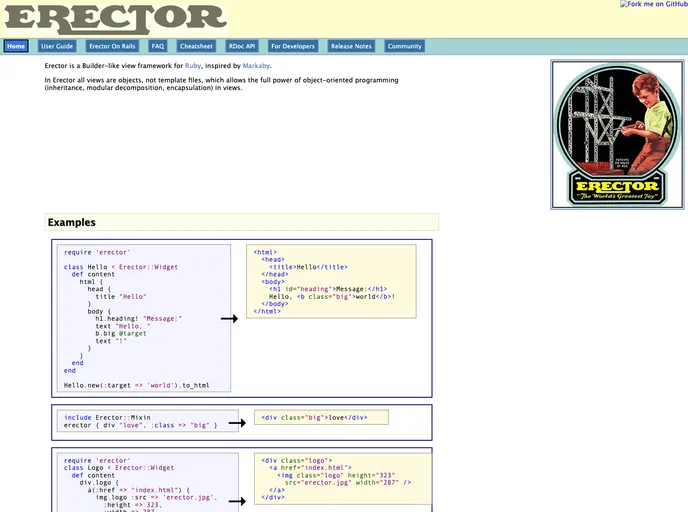Click the <div class="logo"> output line

(297, 460)
